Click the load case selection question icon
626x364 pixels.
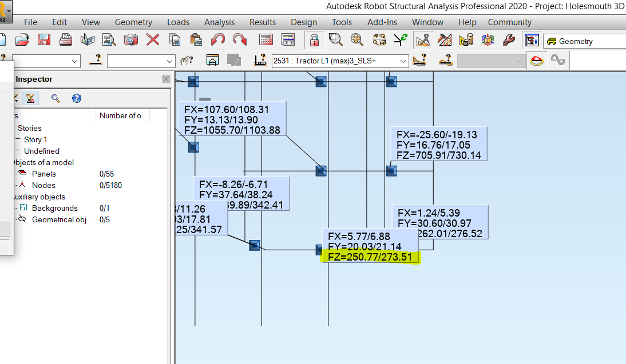coord(260,60)
